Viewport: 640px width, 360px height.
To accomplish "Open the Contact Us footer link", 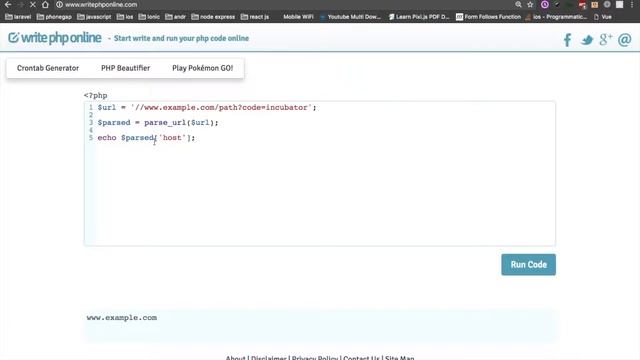I will (x=361, y=358).
